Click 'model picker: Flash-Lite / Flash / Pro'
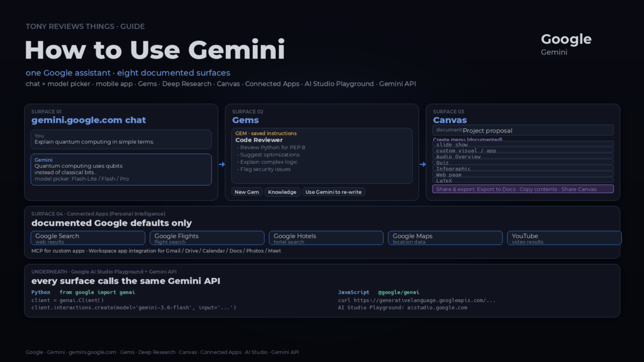The image size is (644, 362). [82, 179]
